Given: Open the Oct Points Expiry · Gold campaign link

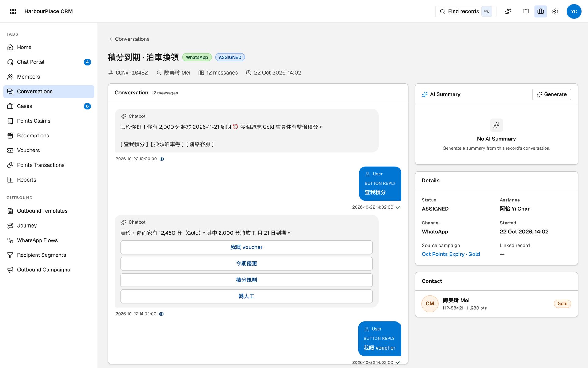Looking at the screenshot, I should (450, 254).
